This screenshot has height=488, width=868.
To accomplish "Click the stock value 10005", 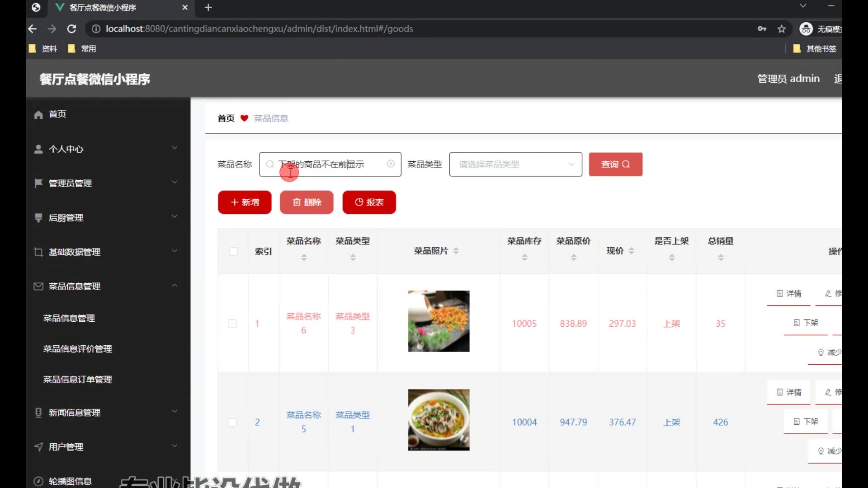I will point(524,324).
